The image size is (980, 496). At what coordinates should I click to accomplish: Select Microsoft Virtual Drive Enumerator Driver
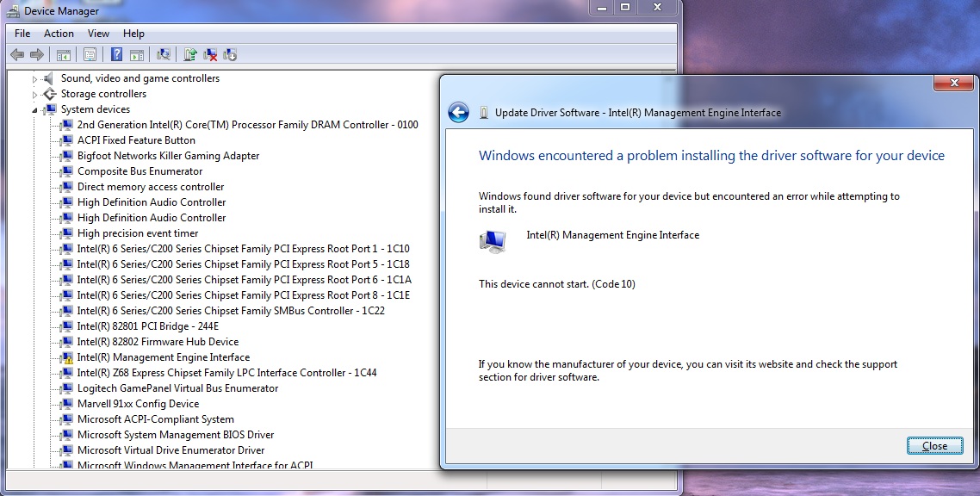coord(171,450)
